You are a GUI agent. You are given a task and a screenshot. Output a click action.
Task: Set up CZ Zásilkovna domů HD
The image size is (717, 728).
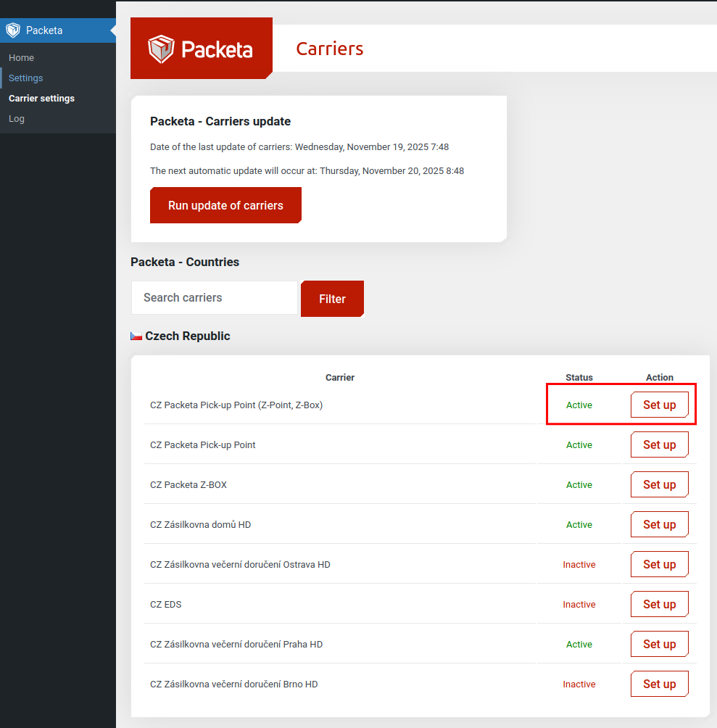(660, 525)
